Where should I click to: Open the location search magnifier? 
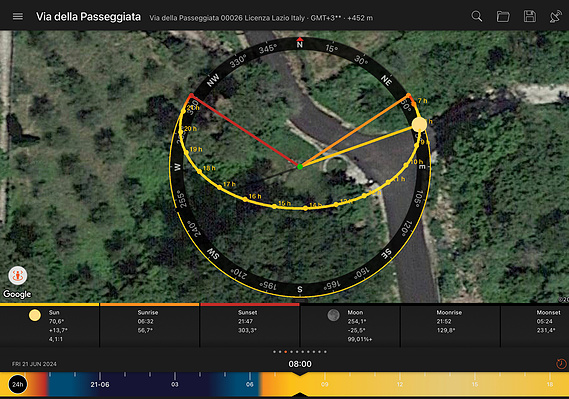pos(476,16)
